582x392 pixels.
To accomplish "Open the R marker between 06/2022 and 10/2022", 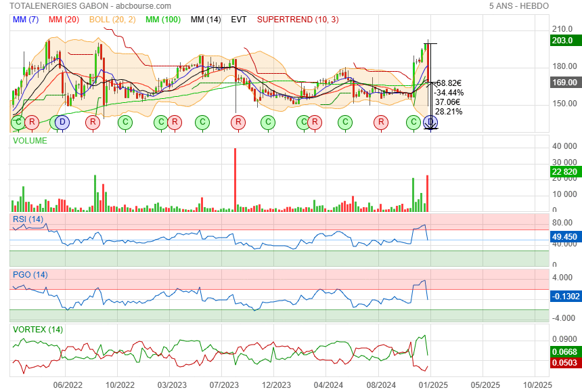I will tap(93, 122).
